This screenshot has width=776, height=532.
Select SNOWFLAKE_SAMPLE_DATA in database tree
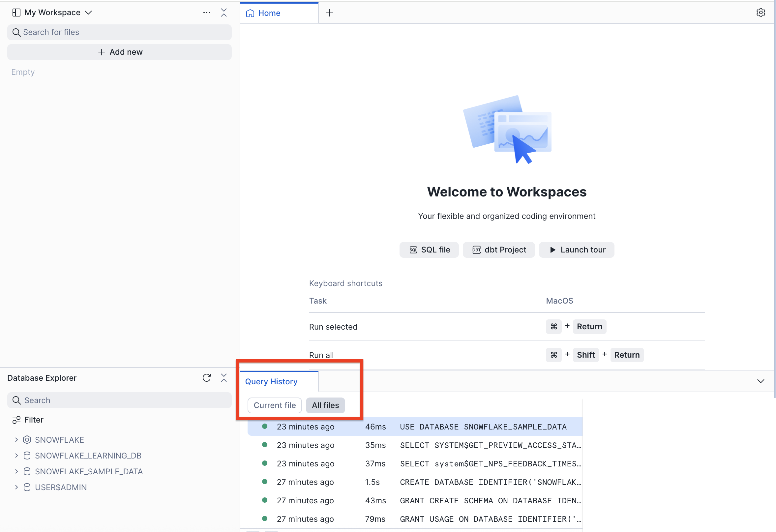pos(89,471)
